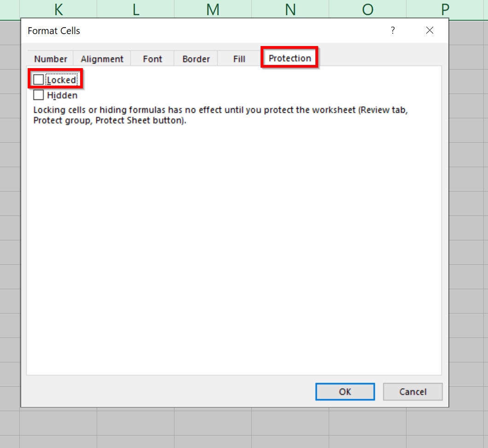Screen dimensions: 488x448
Task: Click the Locked label text
Action: (x=61, y=79)
